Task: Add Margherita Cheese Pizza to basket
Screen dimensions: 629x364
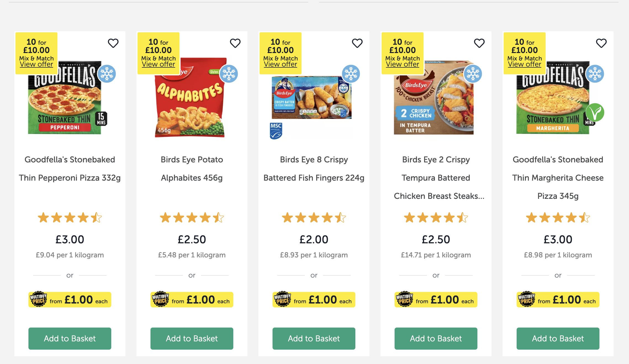Action: click(x=558, y=338)
